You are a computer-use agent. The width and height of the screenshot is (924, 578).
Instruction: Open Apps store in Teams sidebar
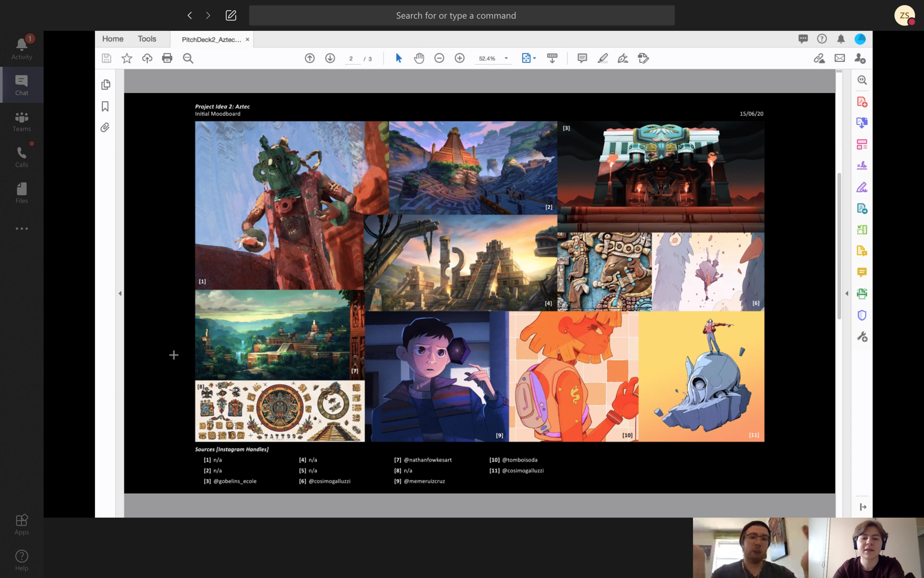tap(22, 524)
